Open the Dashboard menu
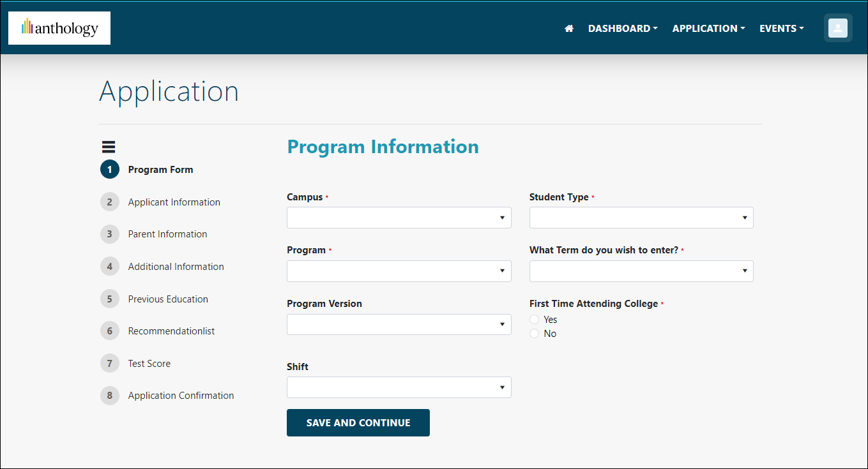 coord(622,29)
